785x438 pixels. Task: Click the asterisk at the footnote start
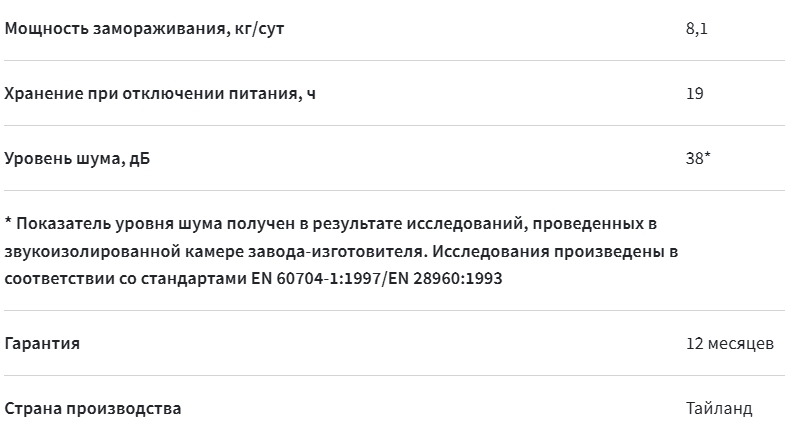pos(9,221)
